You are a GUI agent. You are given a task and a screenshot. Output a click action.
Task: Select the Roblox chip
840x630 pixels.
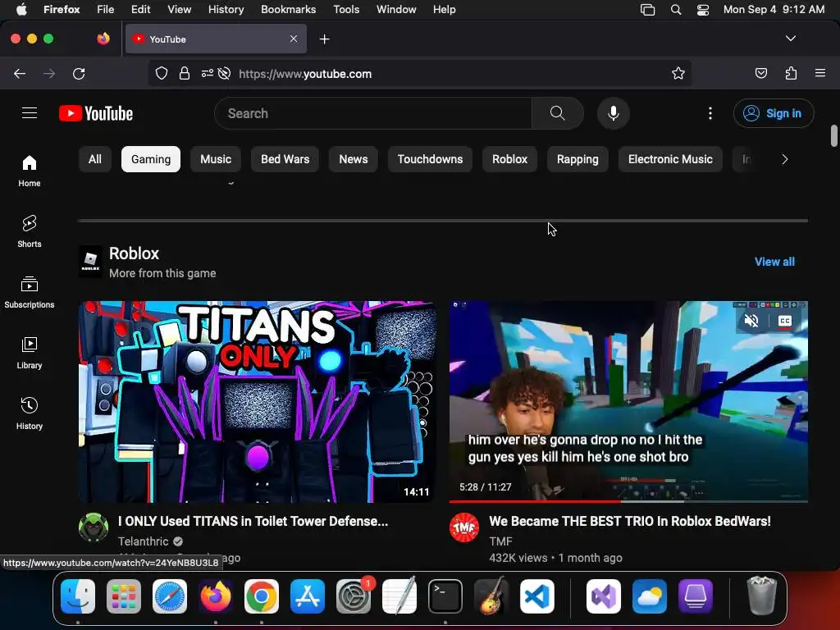click(x=509, y=159)
